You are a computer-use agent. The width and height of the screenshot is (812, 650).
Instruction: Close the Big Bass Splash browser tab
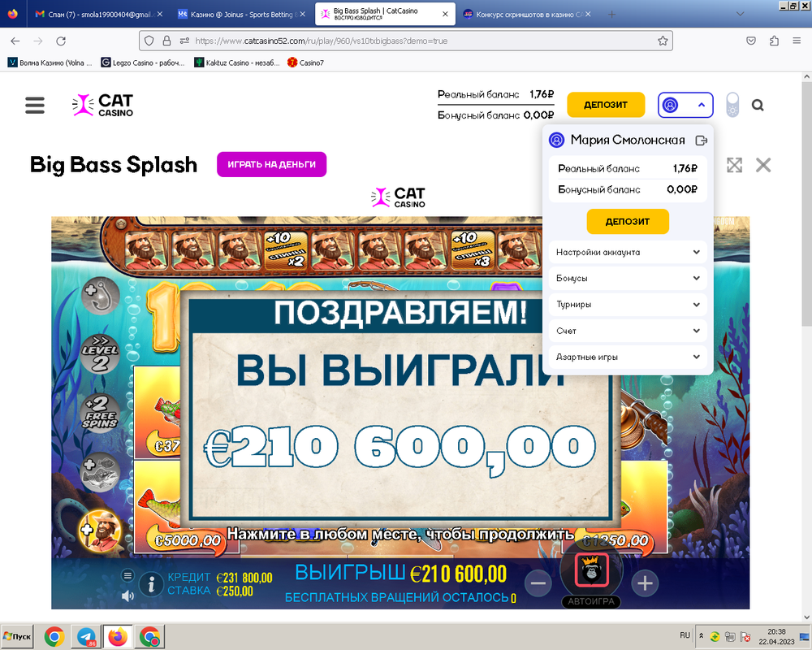tap(445, 15)
